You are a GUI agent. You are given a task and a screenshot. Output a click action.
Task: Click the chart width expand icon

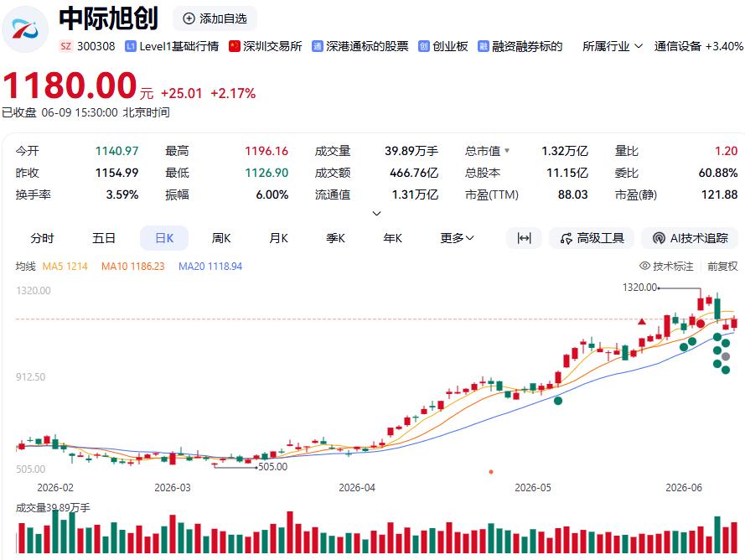tap(524, 238)
